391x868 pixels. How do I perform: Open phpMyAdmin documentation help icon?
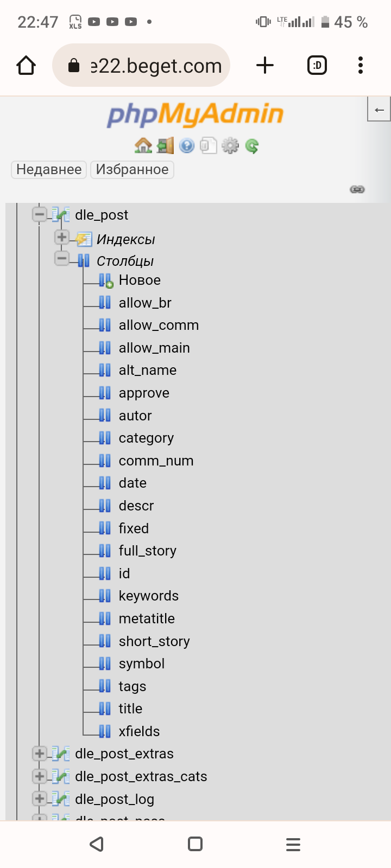187,145
